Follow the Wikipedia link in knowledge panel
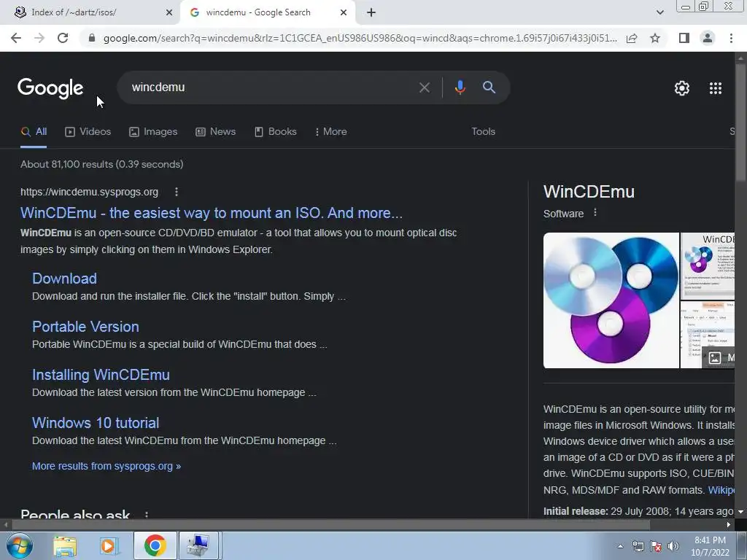The image size is (747, 560). click(x=721, y=490)
